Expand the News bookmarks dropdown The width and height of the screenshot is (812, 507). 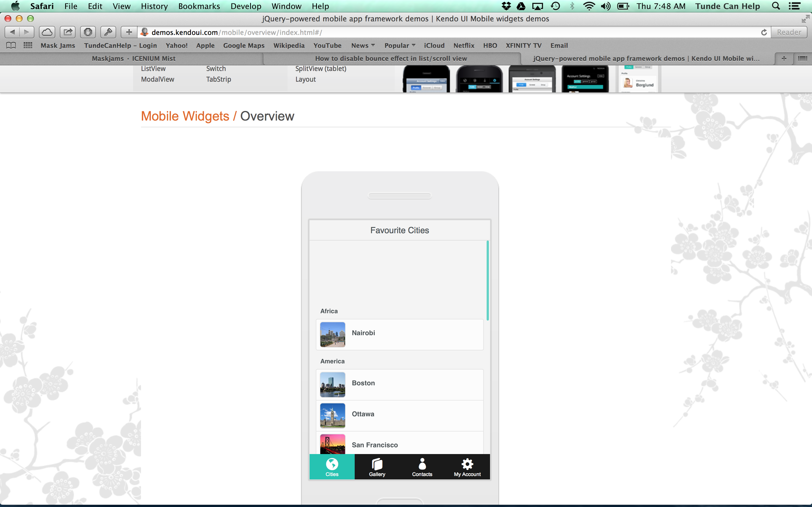tap(363, 45)
